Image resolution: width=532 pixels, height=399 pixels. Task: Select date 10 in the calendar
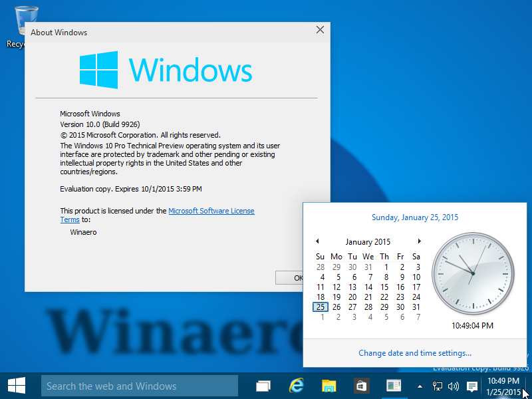click(x=416, y=277)
